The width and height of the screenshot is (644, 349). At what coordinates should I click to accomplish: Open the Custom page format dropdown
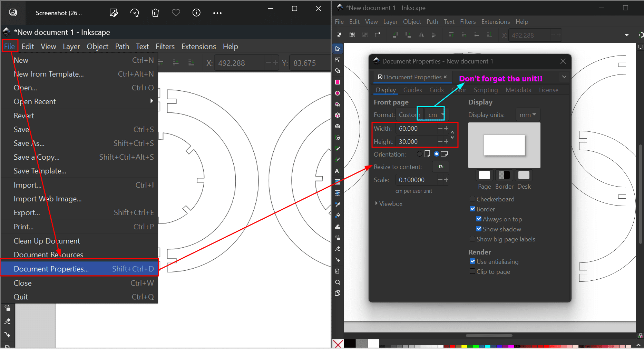click(x=410, y=114)
